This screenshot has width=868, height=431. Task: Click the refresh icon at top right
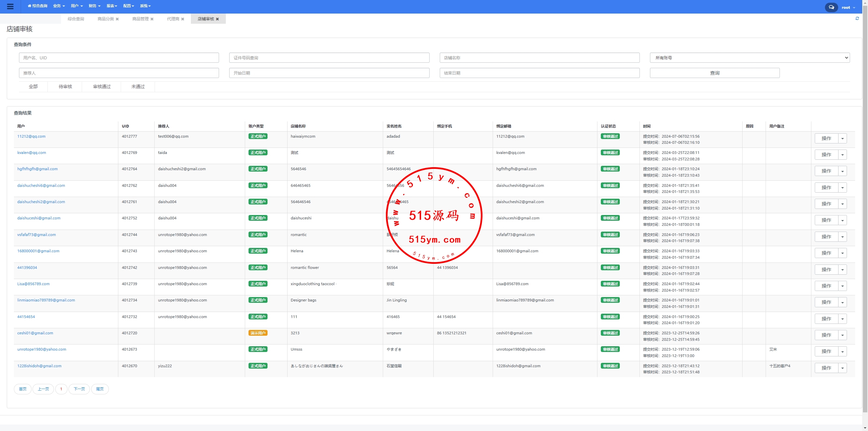tap(857, 19)
